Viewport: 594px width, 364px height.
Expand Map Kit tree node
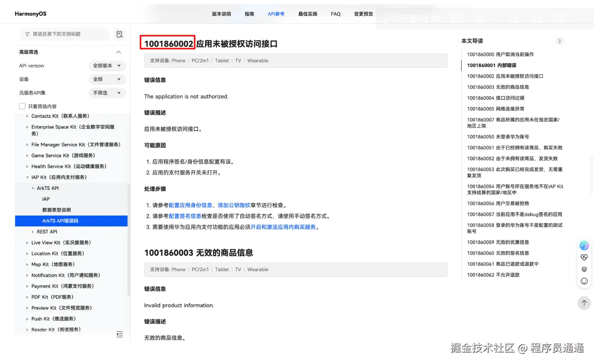click(28, 264)
